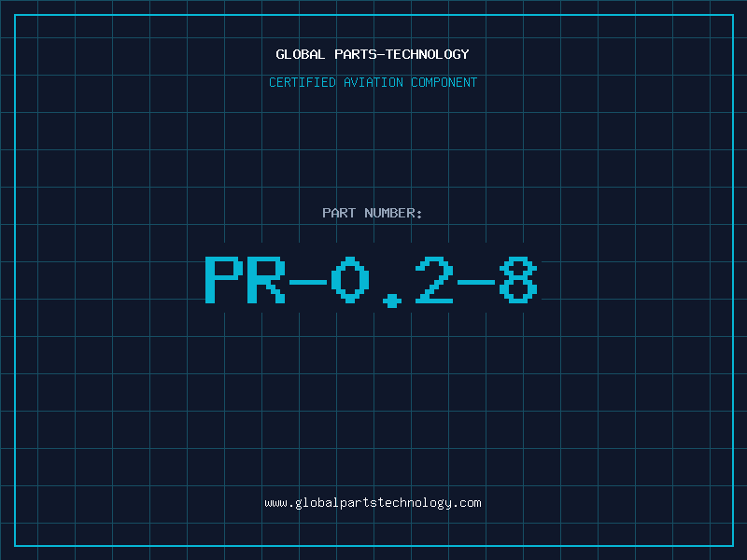Click the word COMPONENT in the subtitle
The height and width of the screenshot is (560, 747).
[444, 82]
